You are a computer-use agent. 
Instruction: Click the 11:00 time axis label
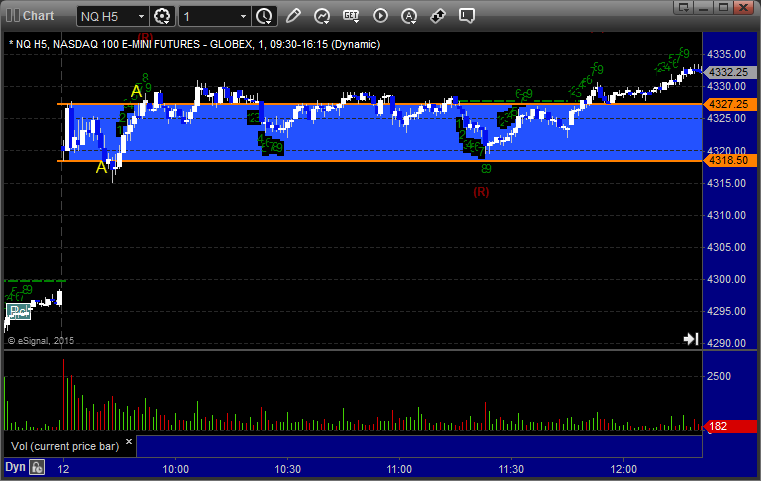point(399,469)
